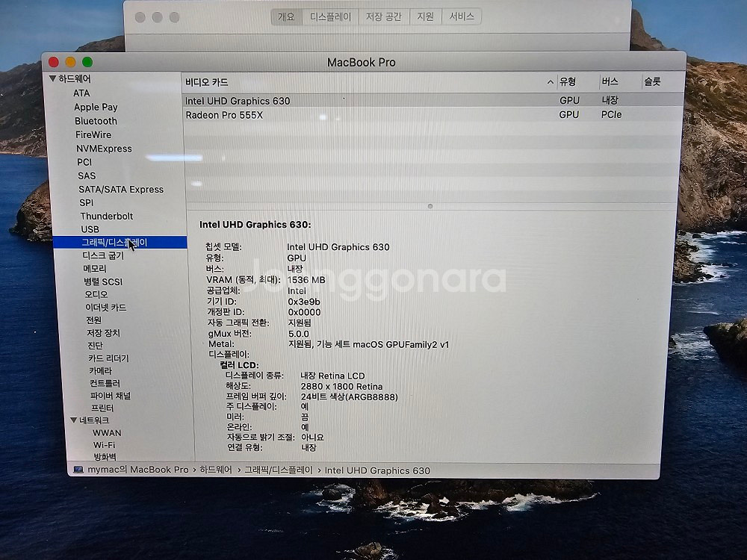
Task: Click computer icon in path bar
Action: (78, 470)
